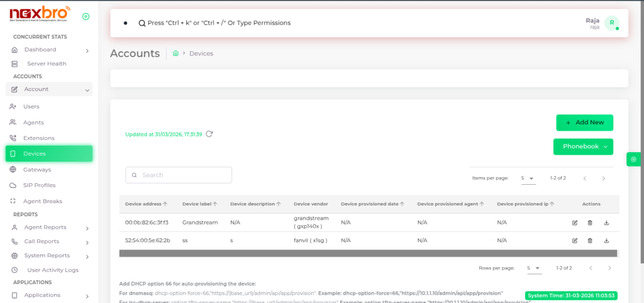This screenshot has width=644, height=303.
Task: Click edit icon for Grandstream device row
Action: pos(574,223)
